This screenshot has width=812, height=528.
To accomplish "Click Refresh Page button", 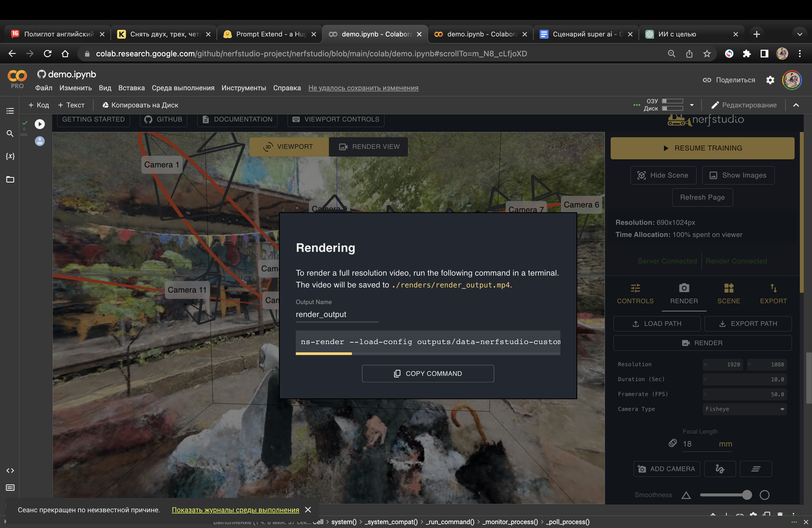I will pos(702,197).
